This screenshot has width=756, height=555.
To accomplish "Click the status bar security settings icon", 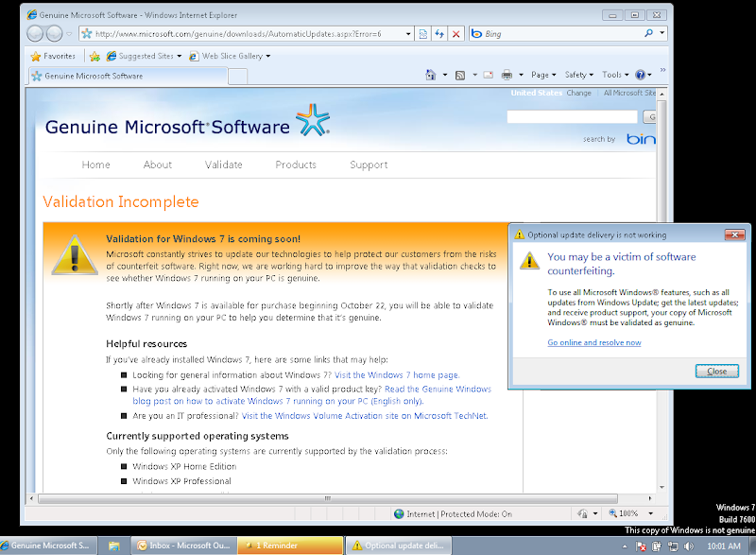I will [582, 514].
